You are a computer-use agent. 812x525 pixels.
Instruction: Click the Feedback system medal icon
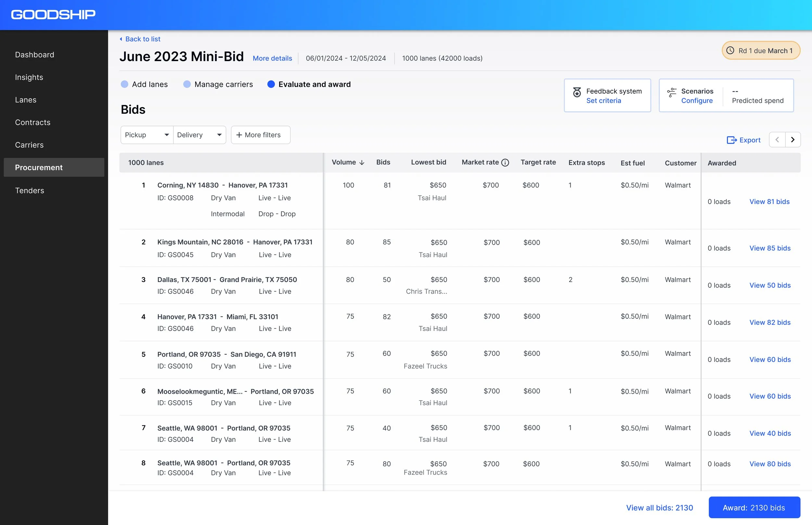577,92
